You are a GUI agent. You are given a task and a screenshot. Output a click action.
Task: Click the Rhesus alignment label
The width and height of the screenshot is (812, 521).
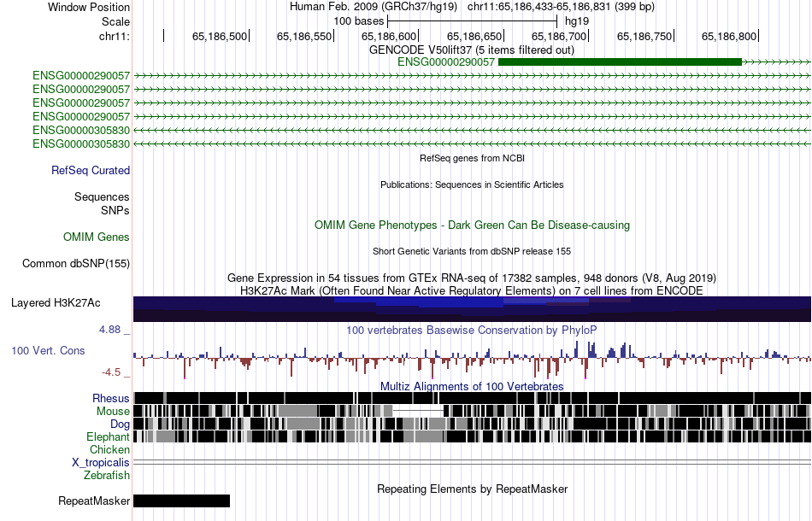click(111, 398)
